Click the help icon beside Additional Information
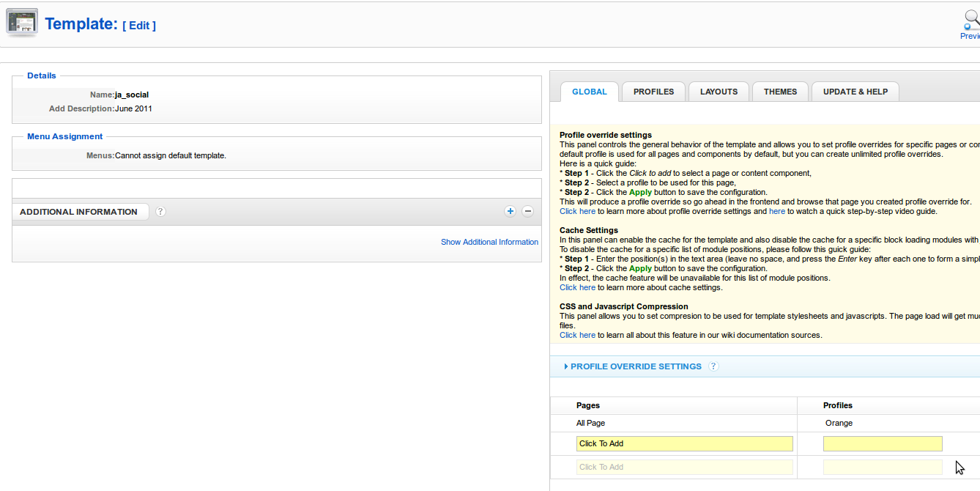Image resolution: width=980 pixels, height=491 pixels. (x=160, y=212)
